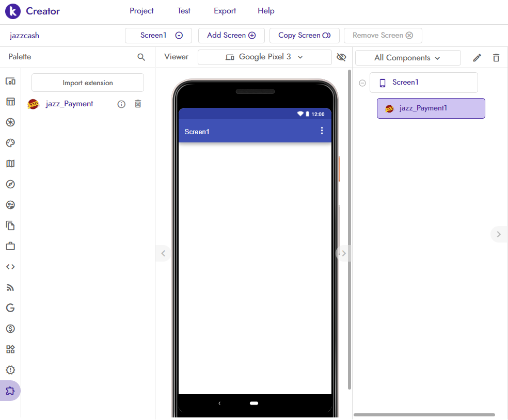Open Social palette category face icon
This screenshot has width=508, height=420.
click(x=10, y=205)
